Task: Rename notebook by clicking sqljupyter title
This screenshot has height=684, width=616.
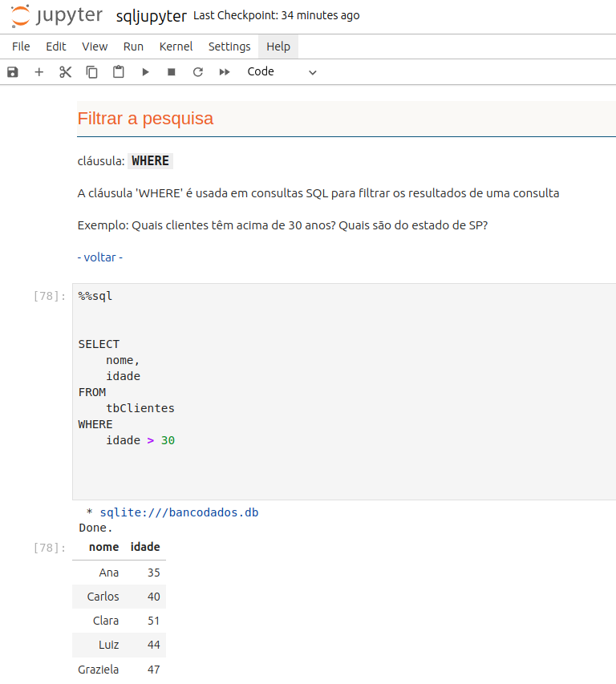Action: coord(152,16)
